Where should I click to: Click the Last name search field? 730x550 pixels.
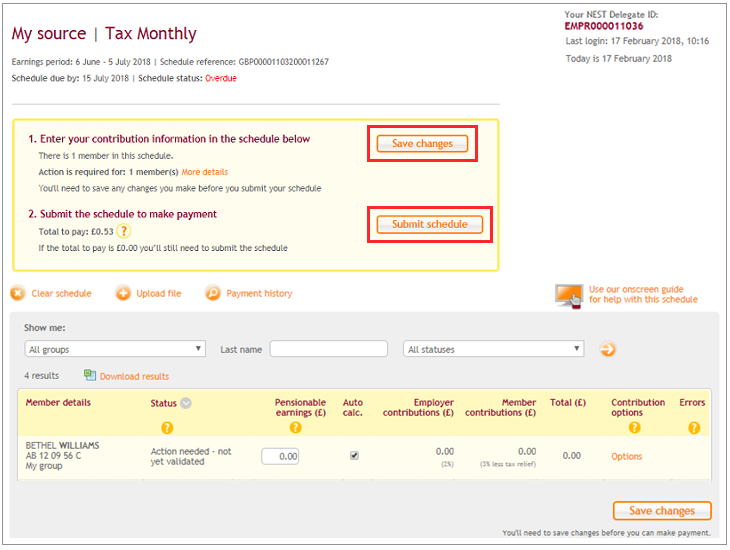coord(328,349)
